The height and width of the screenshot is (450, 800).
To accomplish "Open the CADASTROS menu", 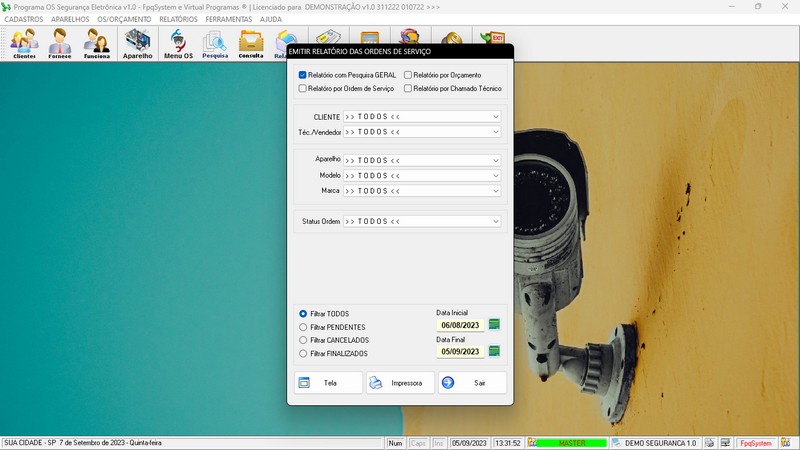I will (x=23, y=19).
